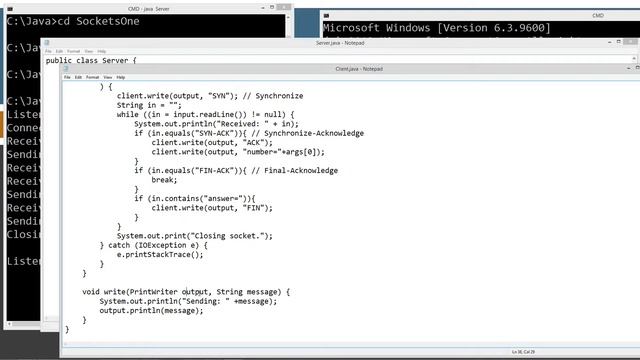Minimize the Server.java Notepad window
640x360 pixels.
point(609,42)
